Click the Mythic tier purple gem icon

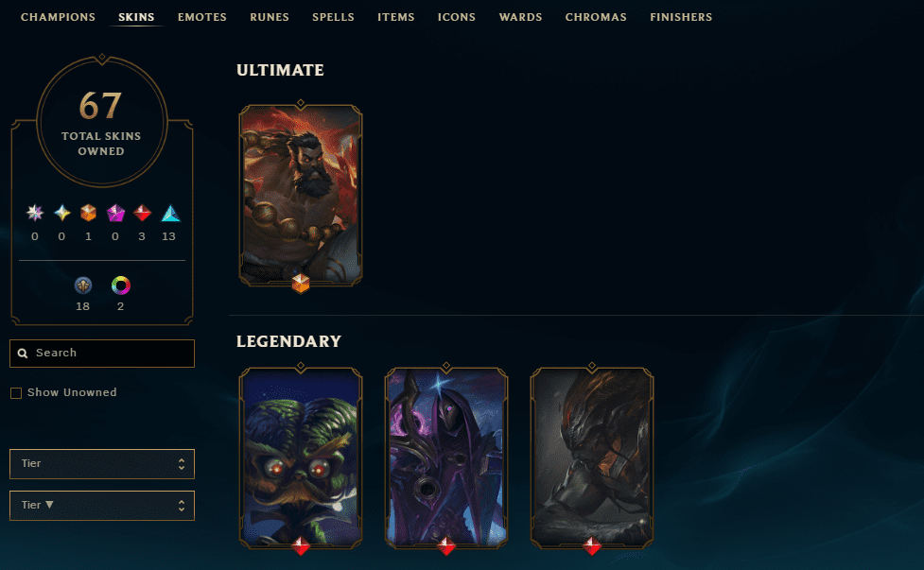115,213
